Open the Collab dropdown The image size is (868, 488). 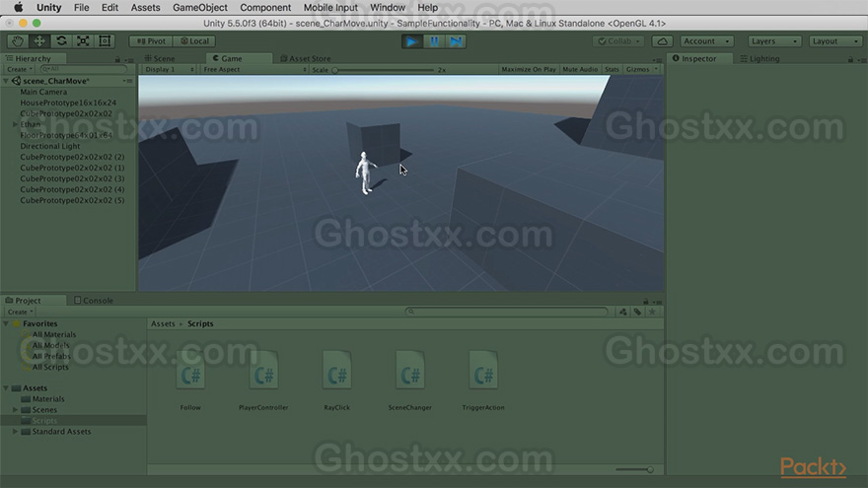click(x=618, y=41)
